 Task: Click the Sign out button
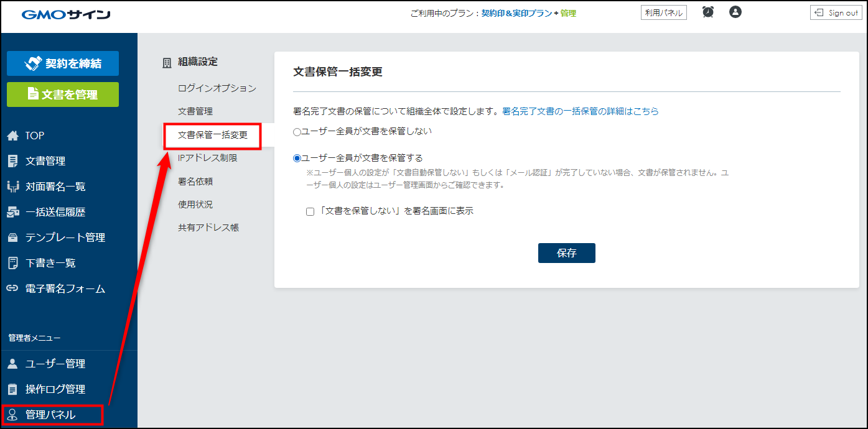click(x=836, y=12)
